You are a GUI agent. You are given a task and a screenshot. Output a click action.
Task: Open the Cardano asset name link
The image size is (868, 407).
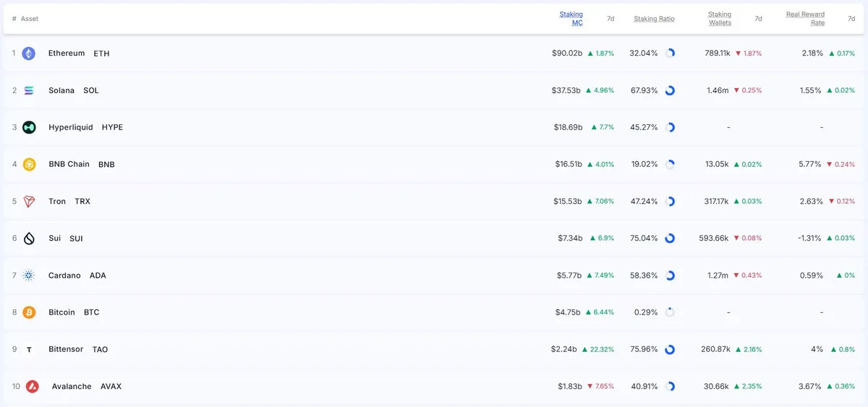coord(64,275)
